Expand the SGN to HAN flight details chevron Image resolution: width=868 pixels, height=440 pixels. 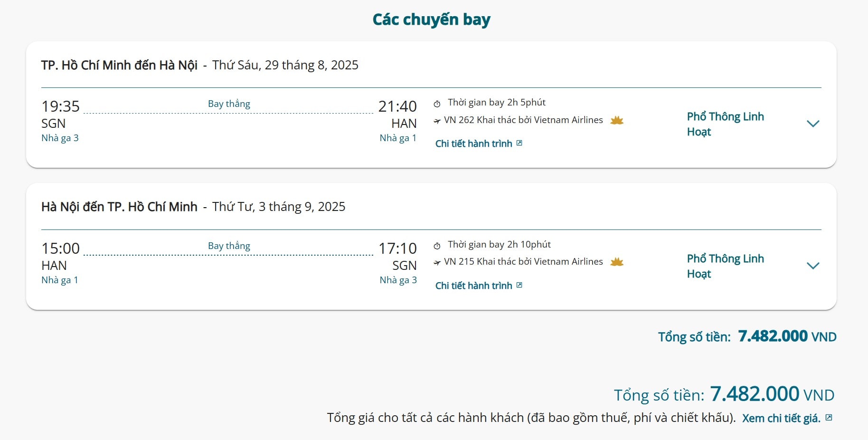813,124
